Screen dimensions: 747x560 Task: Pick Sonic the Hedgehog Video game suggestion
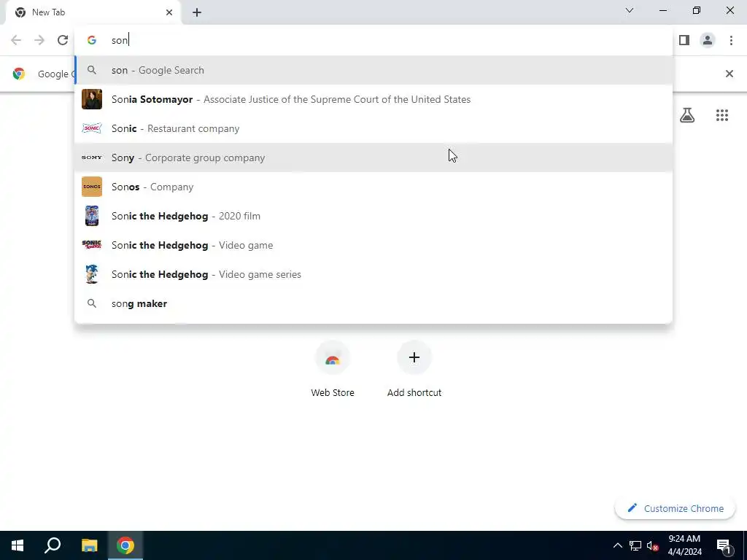coord(373,245)
